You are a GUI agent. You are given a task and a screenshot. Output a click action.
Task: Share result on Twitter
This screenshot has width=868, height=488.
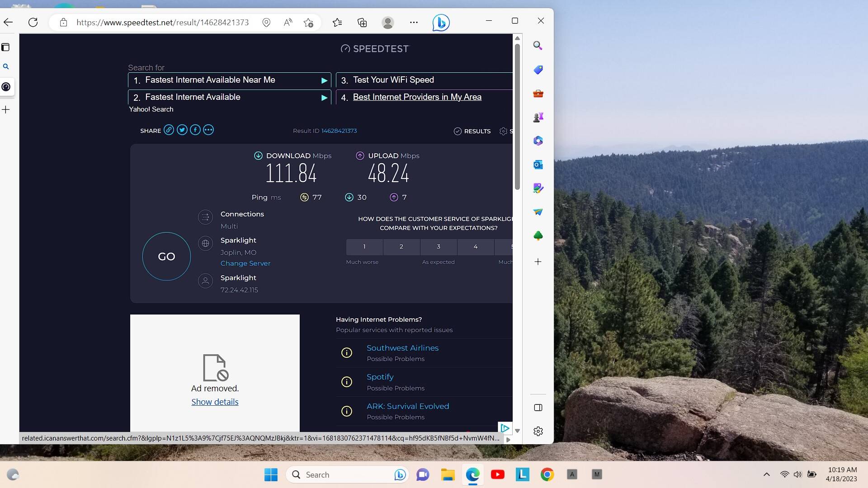[x=182, y=129]
